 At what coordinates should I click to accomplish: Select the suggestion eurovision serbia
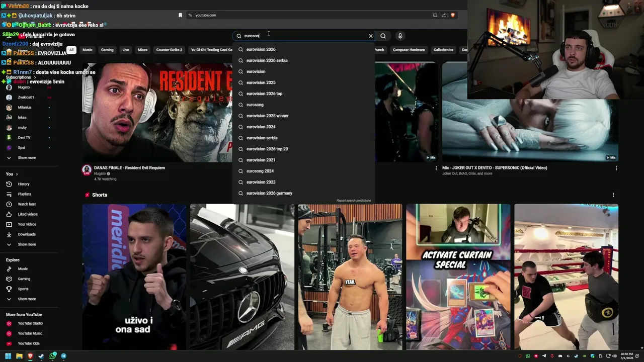(303, 138)
